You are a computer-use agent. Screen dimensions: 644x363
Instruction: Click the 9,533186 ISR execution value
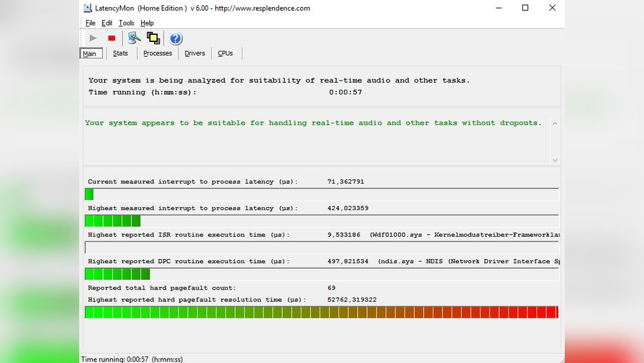click(x=344, y=235)
